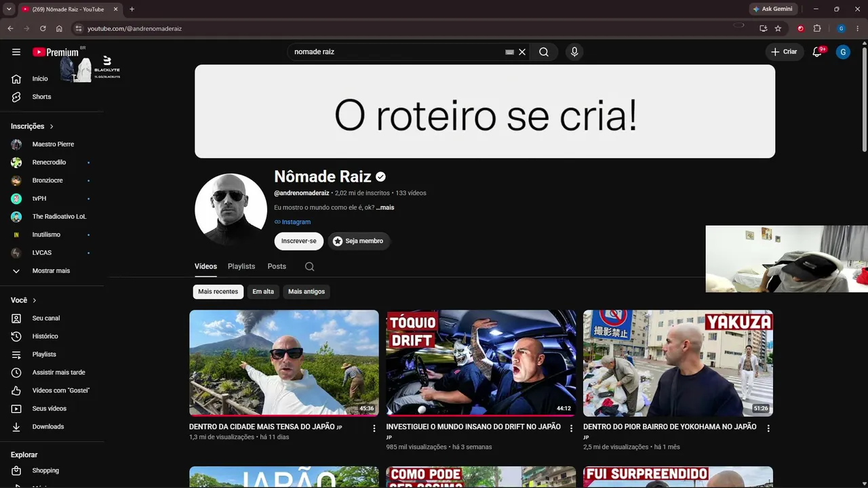
Task: Expand the Você section
Action: point(24,300)
